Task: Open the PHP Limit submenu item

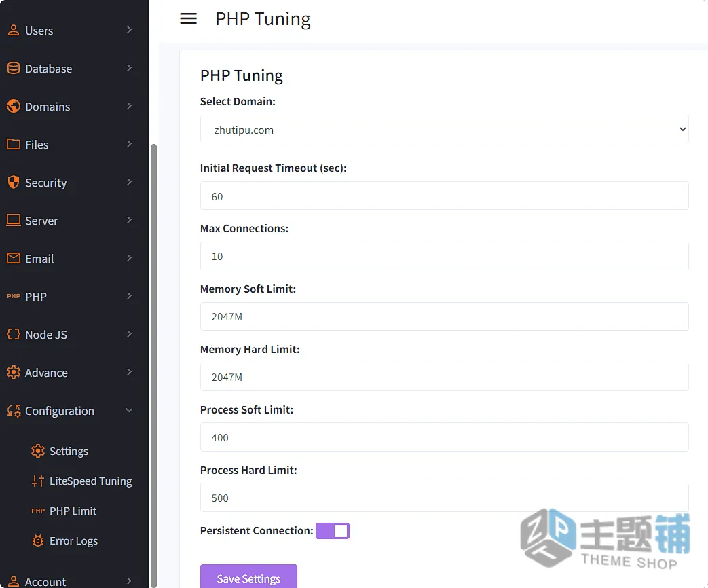Action: (73, 511)
